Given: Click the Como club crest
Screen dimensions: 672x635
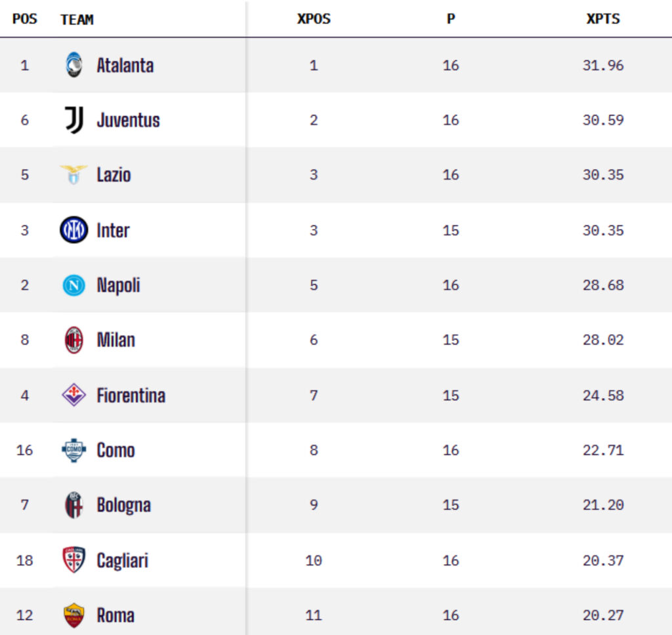Looking at the screenshot, I should click(x=73, y=450).
